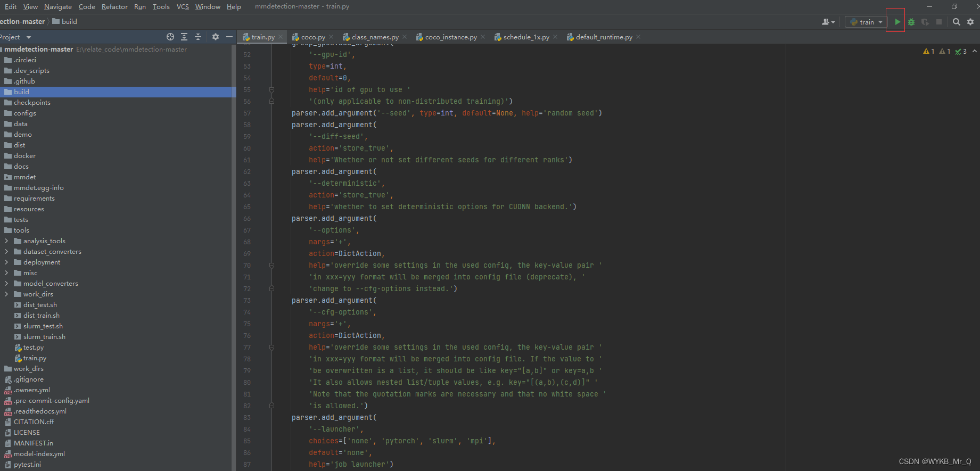Open the Navigate menu
Image resolution: width=980 pixels, height=471 pixels.
click(x=58, y=6)
